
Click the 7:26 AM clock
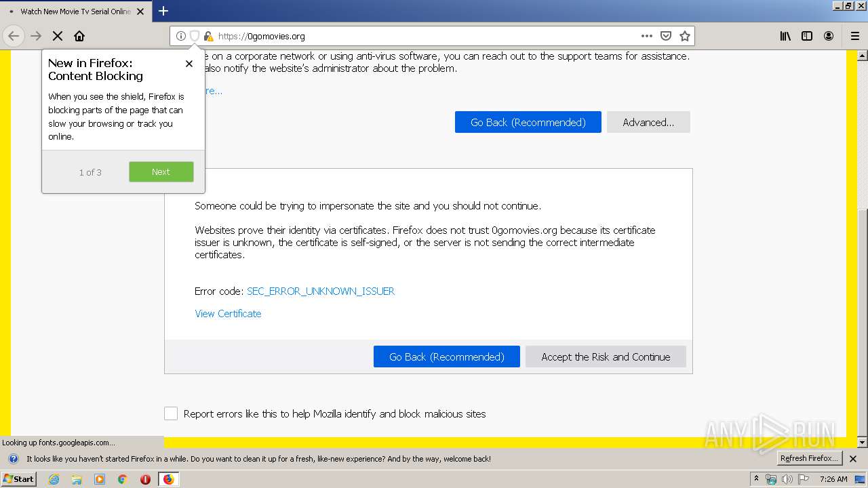833,479
